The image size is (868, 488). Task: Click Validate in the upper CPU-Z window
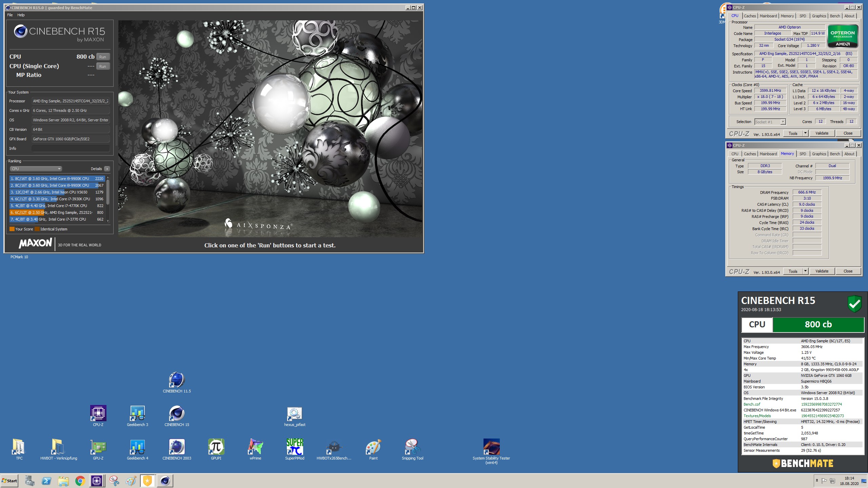822,133
